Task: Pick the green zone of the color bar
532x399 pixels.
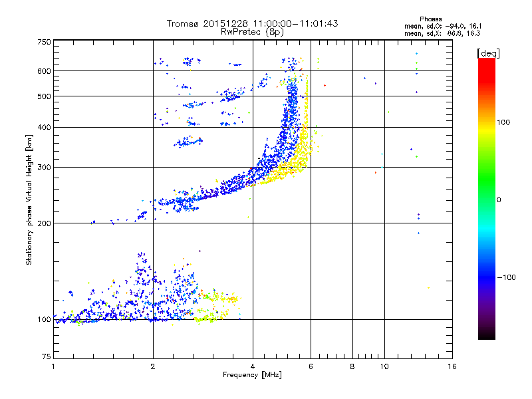Action: (487, 180)
